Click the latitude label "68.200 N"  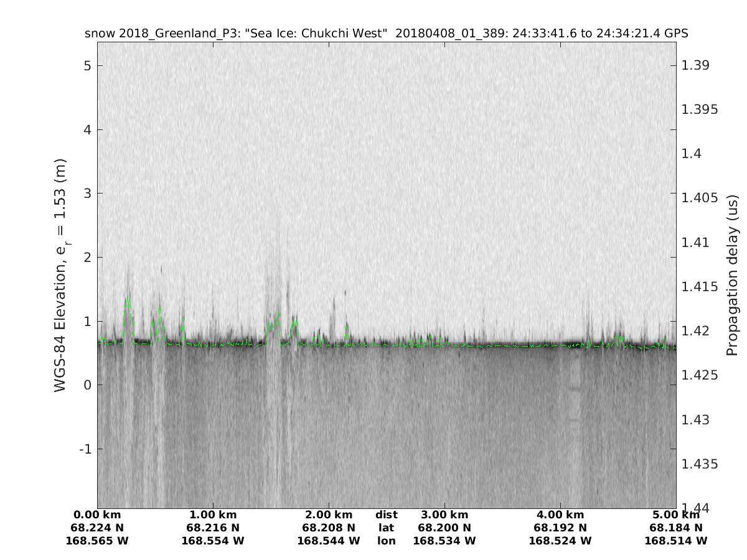(444, 528)
